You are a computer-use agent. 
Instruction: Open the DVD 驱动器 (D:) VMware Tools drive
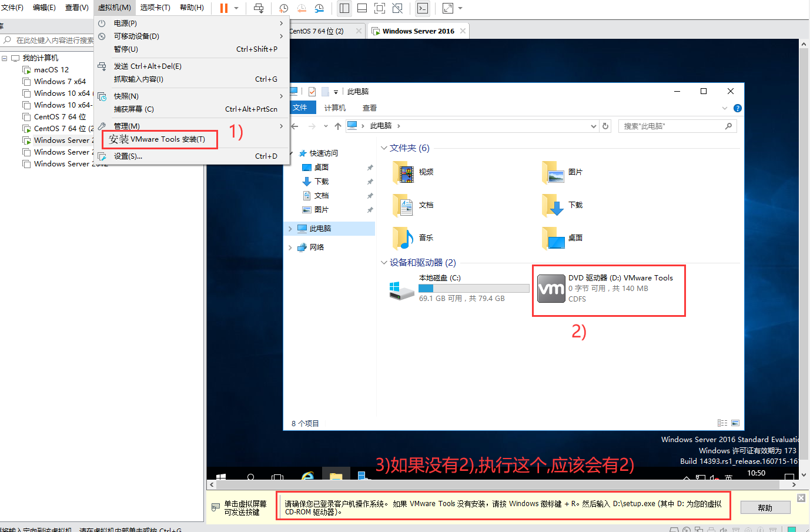pos(609,289)
